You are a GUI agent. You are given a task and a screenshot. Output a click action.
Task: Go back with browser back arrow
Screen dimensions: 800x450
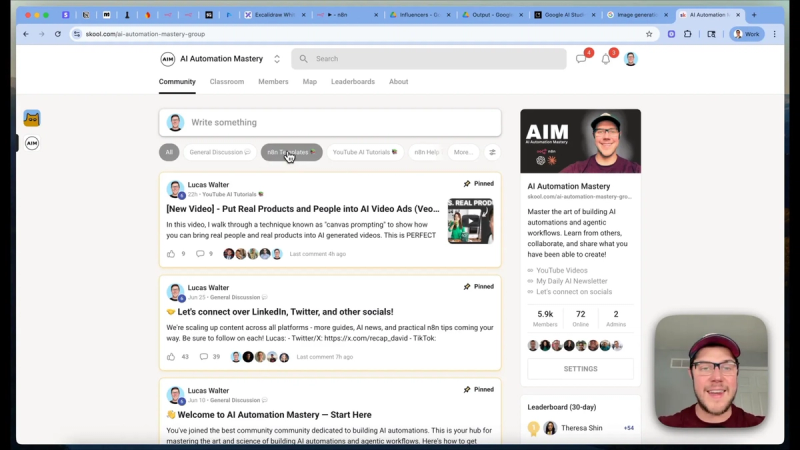[x=26, y=34]
